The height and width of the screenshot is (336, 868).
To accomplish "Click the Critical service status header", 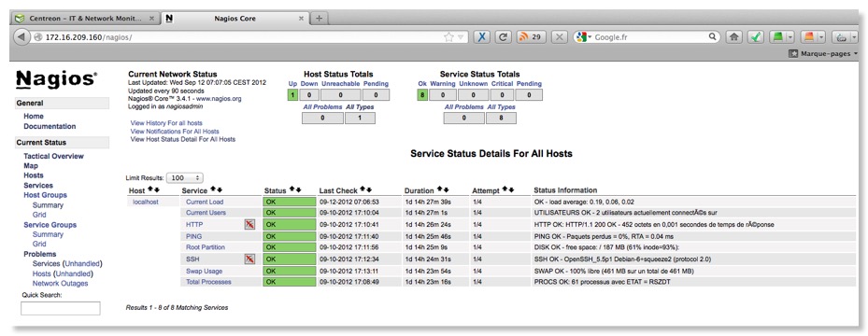I will click(502, 83).
